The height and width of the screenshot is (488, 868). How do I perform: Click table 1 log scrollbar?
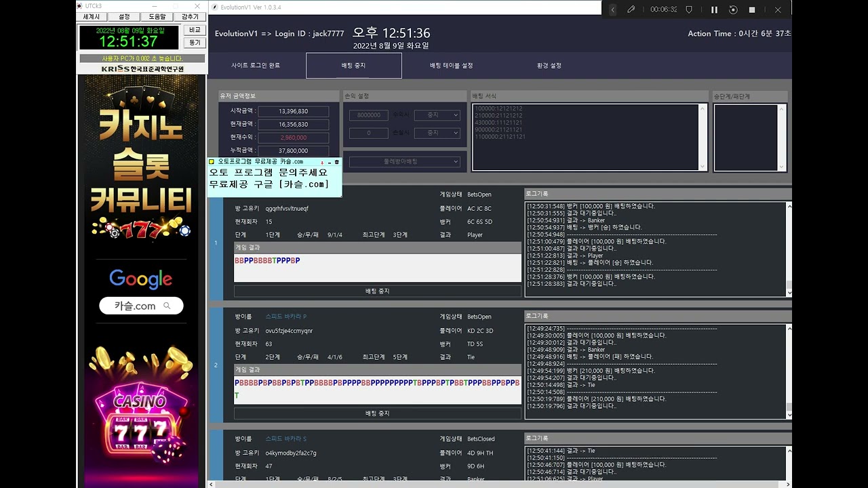(789, 249)
